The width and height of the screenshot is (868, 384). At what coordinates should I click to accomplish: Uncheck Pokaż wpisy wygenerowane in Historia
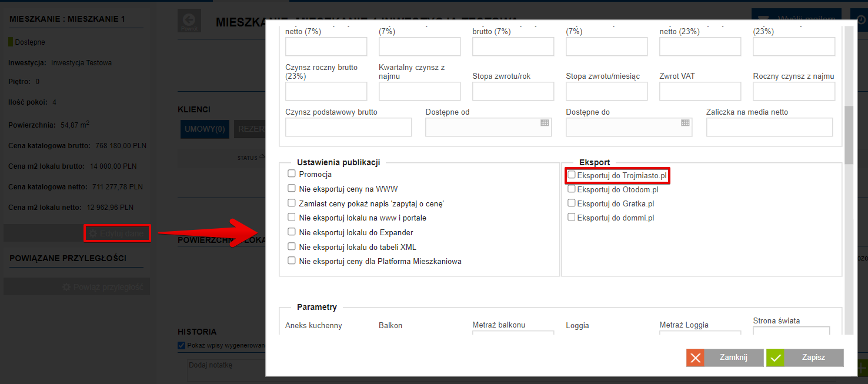tap(181, 345)
